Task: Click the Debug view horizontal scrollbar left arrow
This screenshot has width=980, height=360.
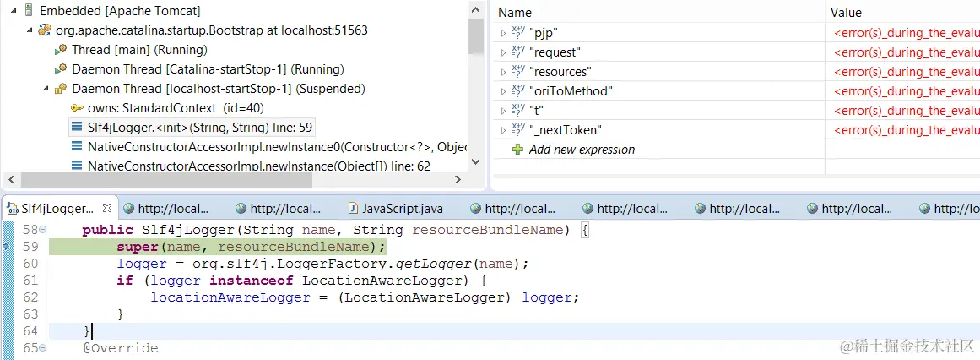Action: (11, 180)
